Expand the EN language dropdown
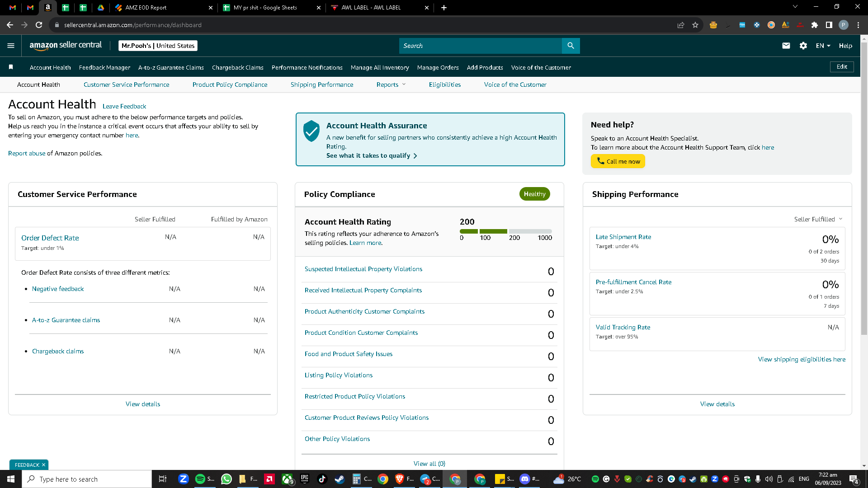 [x=823, y=46]
